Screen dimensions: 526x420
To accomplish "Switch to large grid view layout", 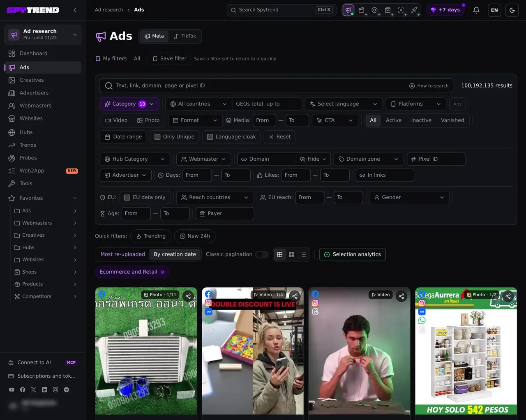I will pos(280,254).
